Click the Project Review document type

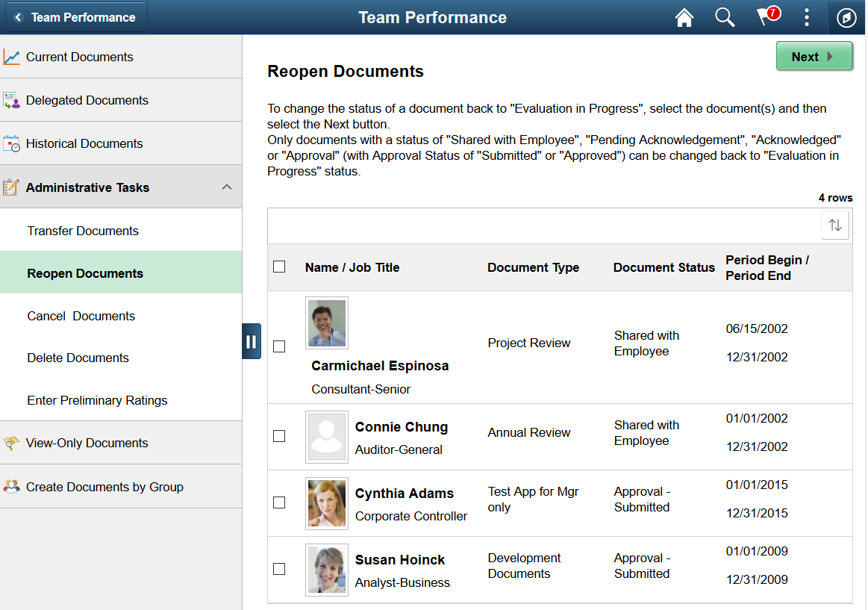(528, 343)
